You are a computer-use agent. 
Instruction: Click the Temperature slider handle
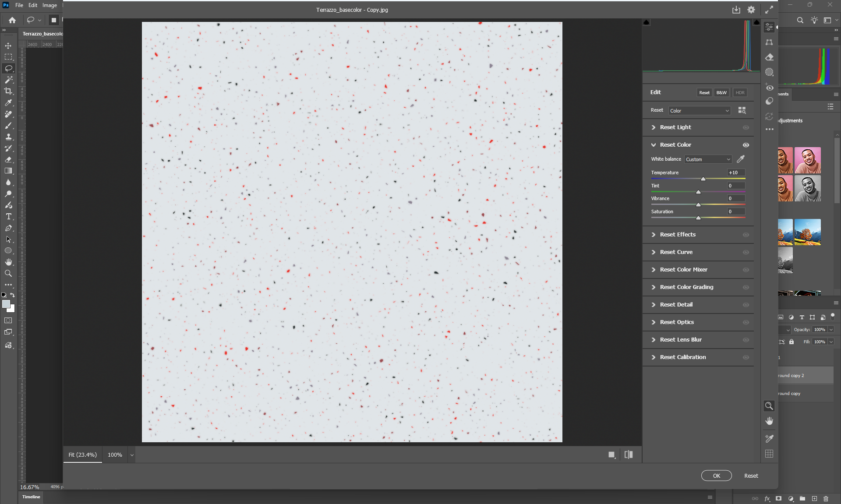pos(703,179)
